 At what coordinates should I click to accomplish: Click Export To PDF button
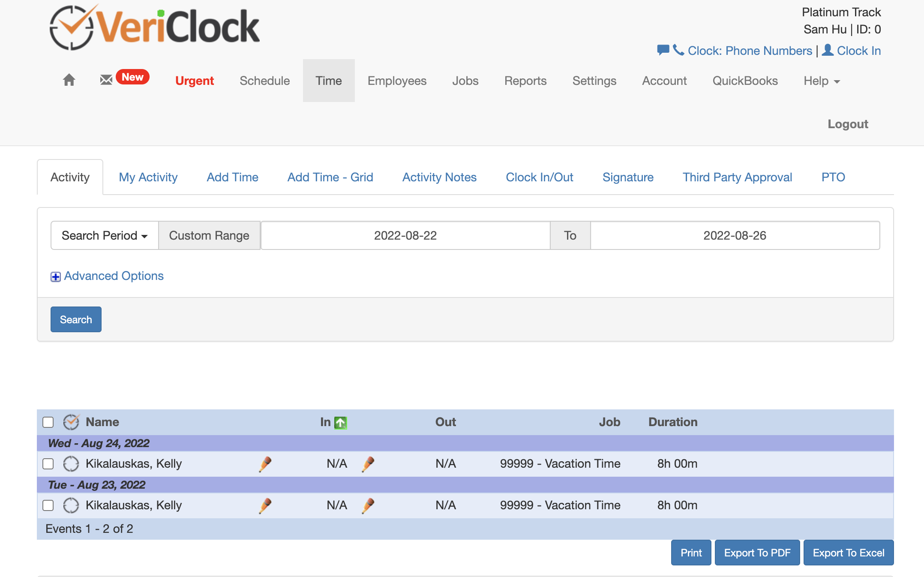pyautogui.click(x=757, y=553)
